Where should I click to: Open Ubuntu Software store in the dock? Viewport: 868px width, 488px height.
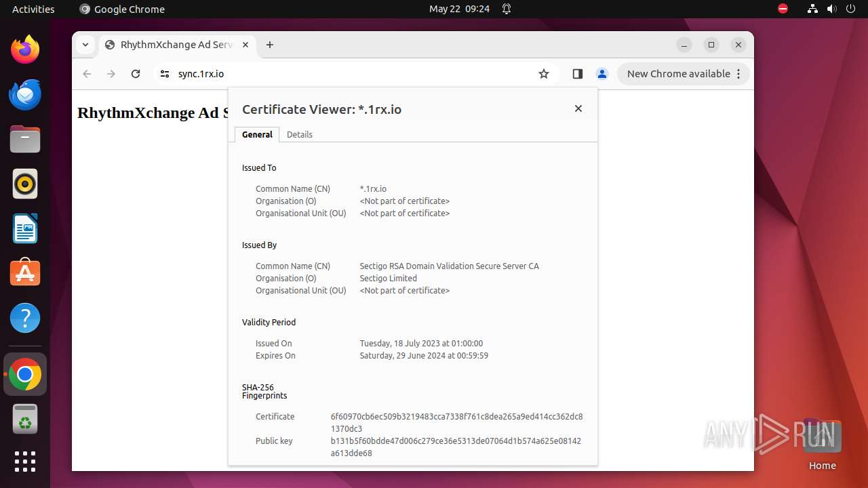[x=25, y=273]
